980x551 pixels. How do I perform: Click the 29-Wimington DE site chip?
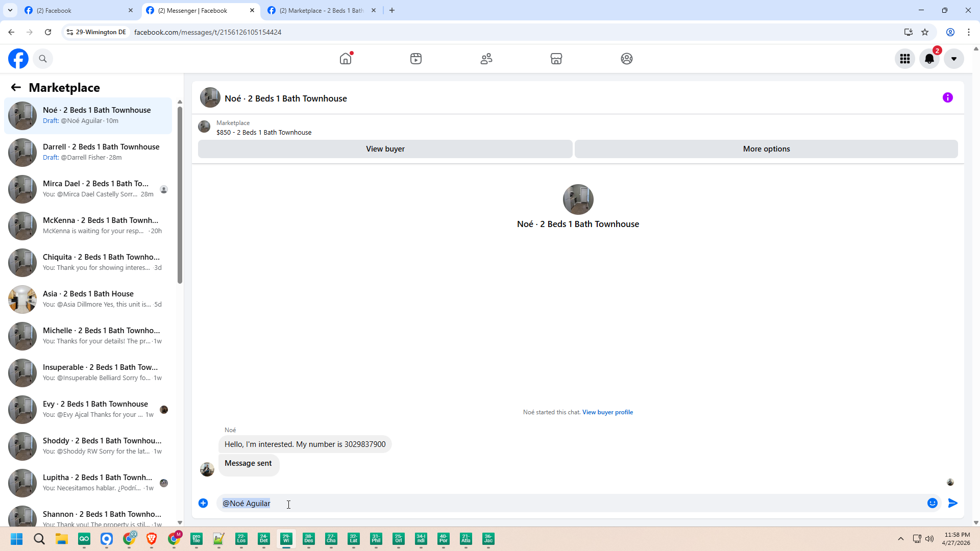96,32
